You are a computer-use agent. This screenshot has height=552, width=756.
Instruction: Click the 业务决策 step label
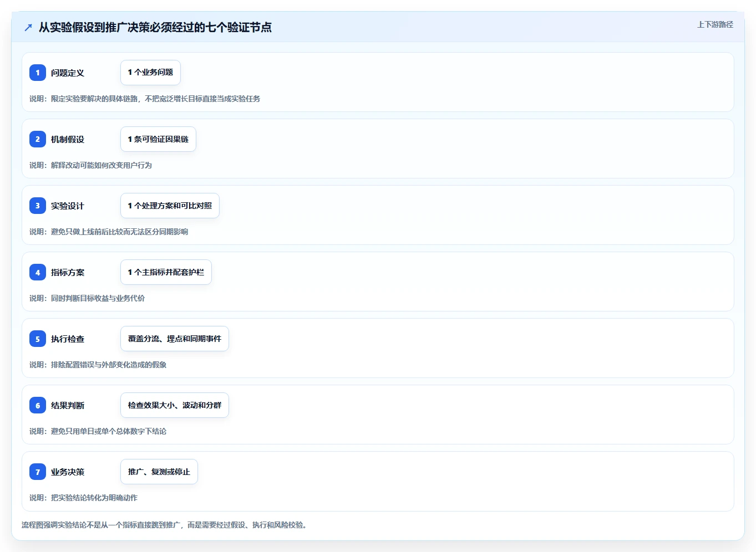68,472
